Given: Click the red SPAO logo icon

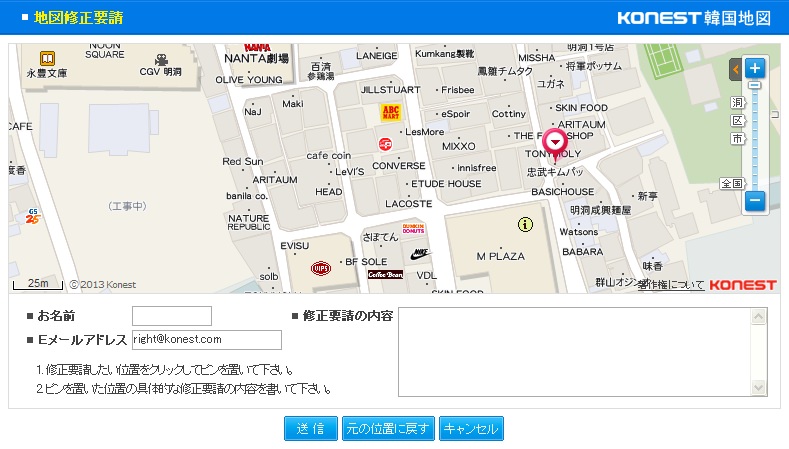Looking at the screenshot, I should coord(385,144).
